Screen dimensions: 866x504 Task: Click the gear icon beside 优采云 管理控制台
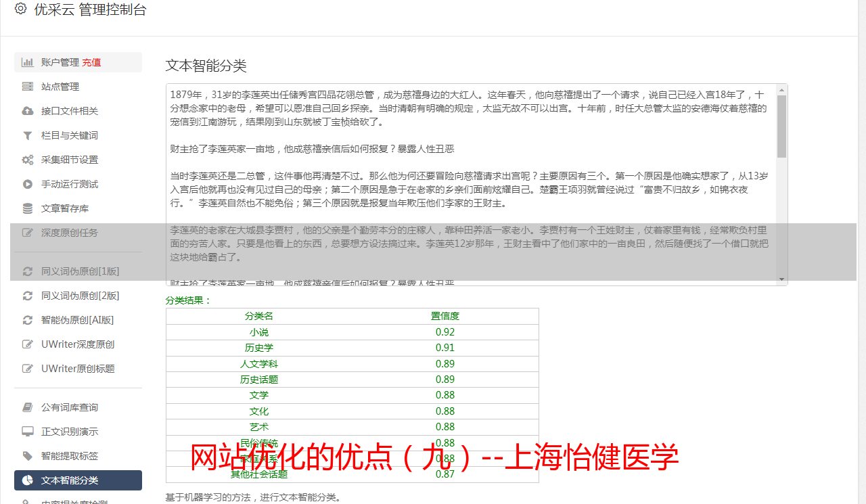[20, 9]
